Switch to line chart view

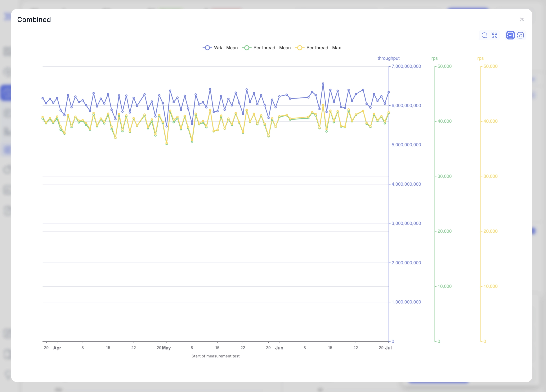(510, 35)
